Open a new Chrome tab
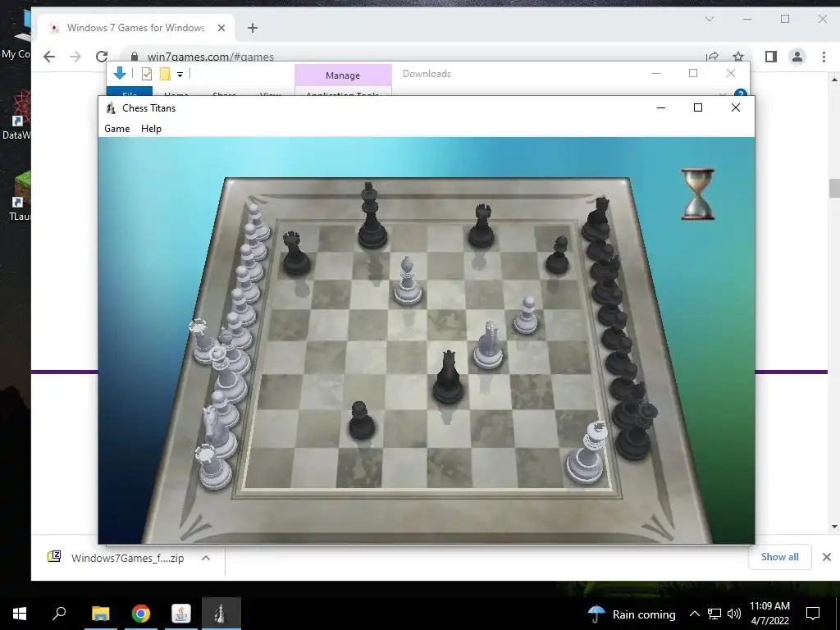This screenshot has height=630, width=840. (x=253, y=28)
